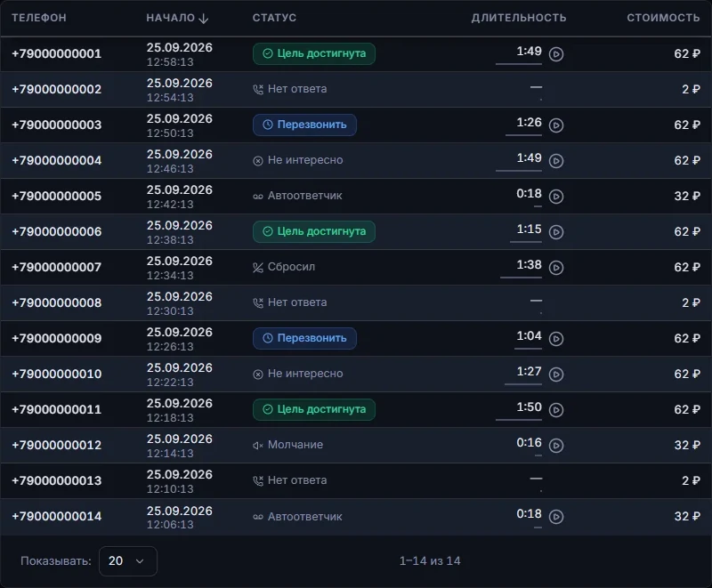Play recording for call +79000000012

click(x=556, y=446)
